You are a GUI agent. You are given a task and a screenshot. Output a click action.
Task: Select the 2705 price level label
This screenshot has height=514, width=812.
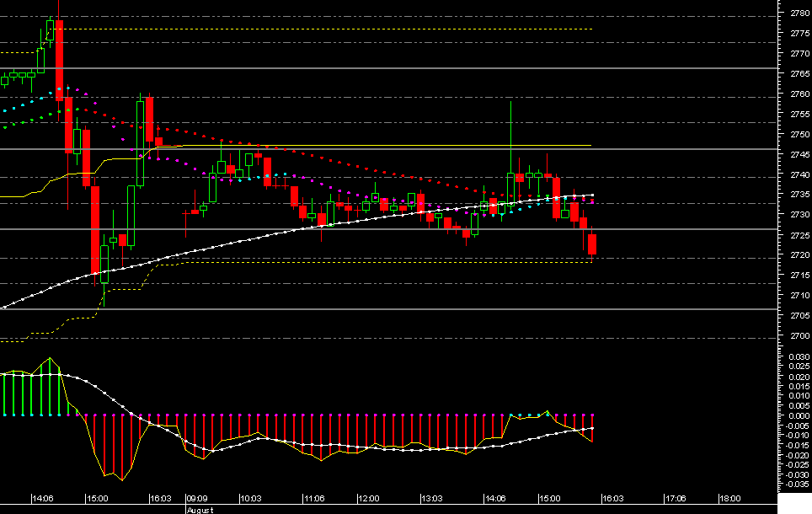pos(799,315)
